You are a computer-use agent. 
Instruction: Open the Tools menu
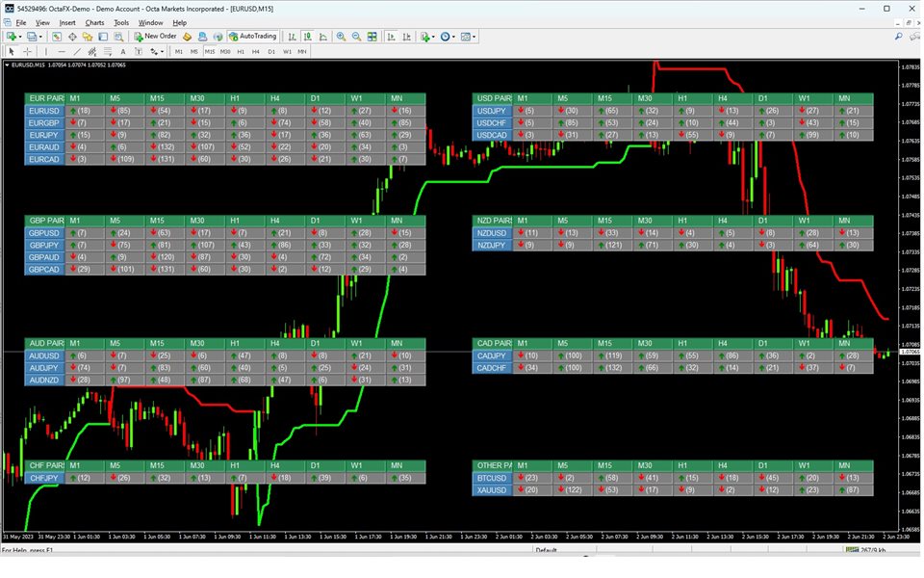(121, 22)
